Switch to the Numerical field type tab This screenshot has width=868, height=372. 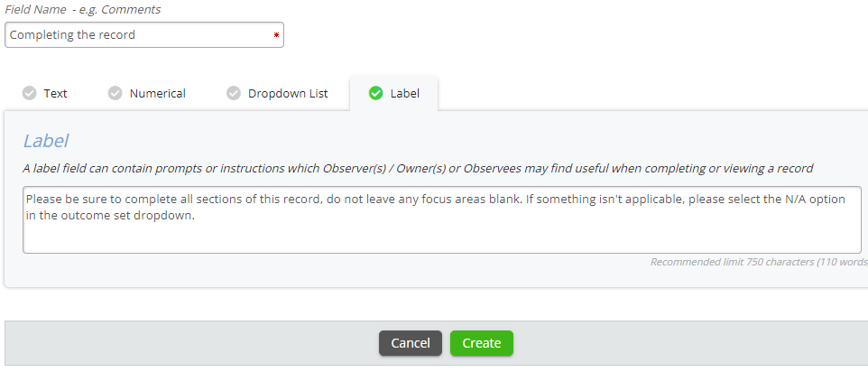pos(147,93)
